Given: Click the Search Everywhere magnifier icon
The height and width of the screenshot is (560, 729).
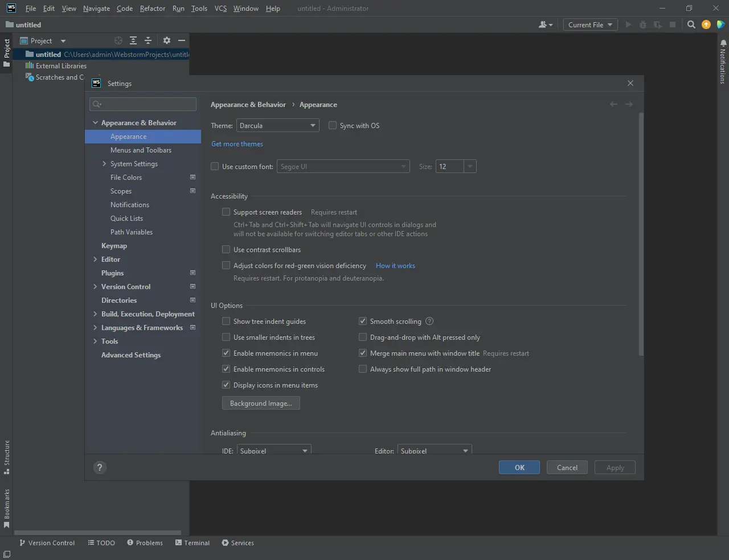Looking at the screenshot, I should (x=691, y=24).
